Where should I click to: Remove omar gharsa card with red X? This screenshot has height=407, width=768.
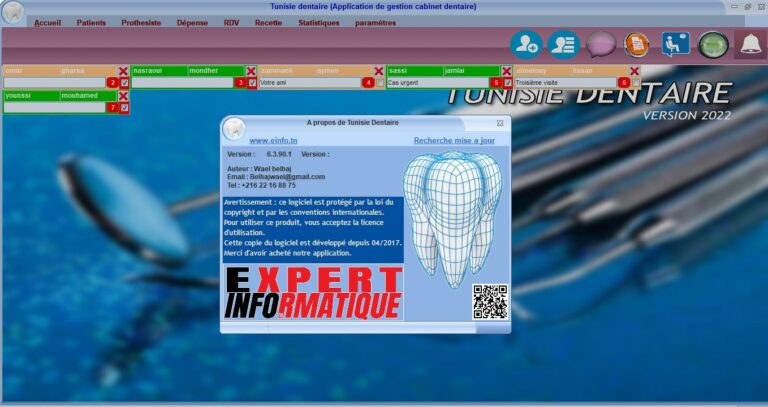pos(123,71)
